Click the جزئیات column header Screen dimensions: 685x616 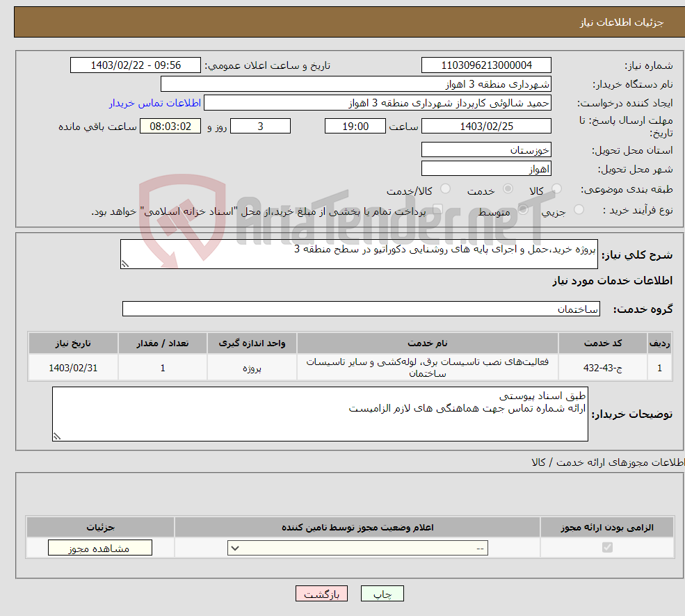click(100, 527)
